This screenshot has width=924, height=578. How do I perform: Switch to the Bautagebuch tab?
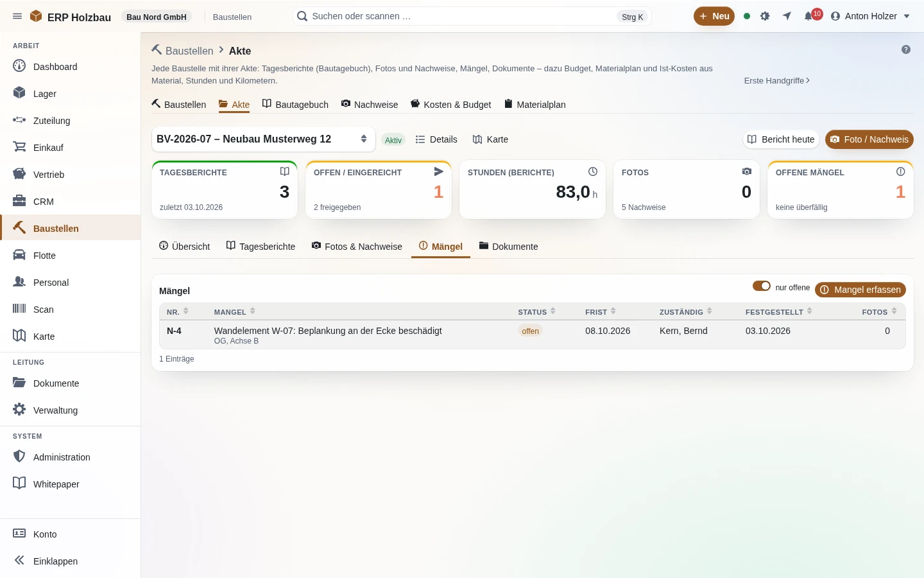pos(295,104)
